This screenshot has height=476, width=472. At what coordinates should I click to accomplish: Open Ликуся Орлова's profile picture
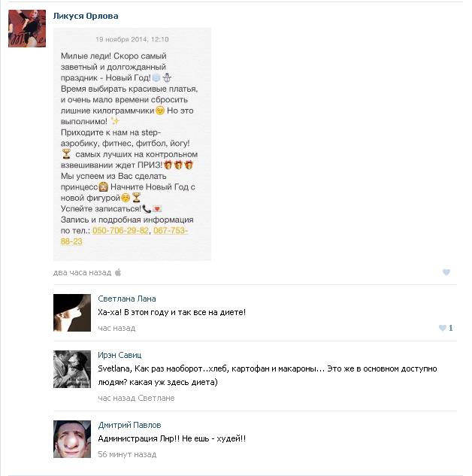27,29
